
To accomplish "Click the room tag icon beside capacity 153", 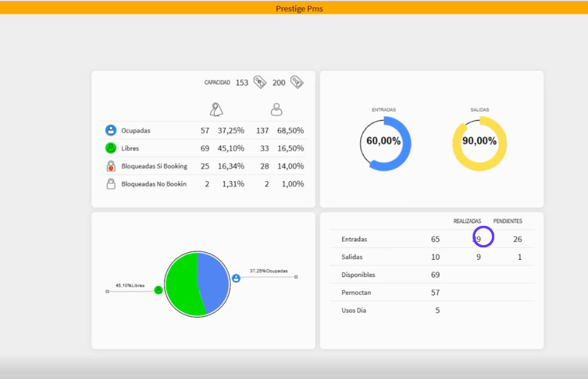I will (x=260, y=82).
